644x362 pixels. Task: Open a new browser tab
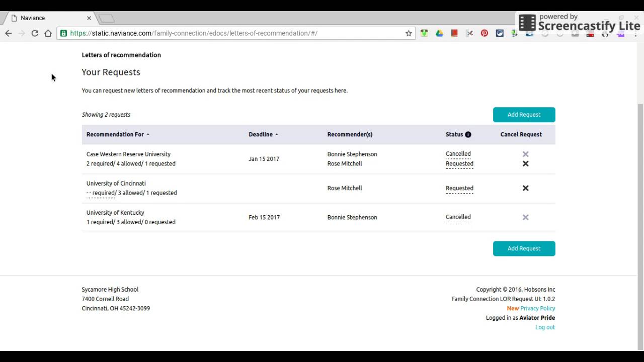pos(106,19)
